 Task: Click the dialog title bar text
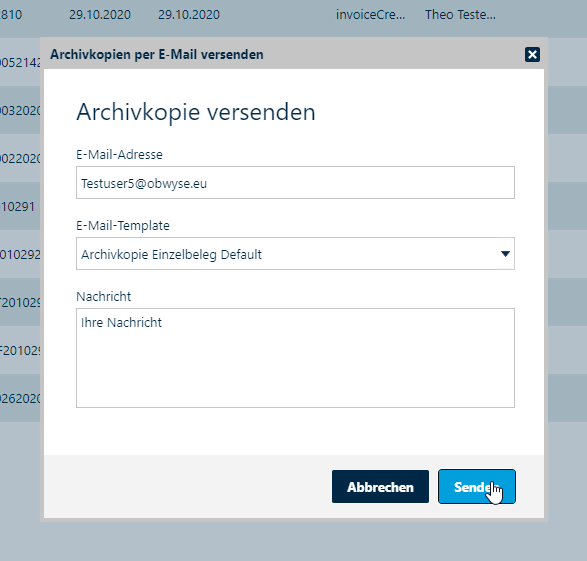[x=157, y=55]
